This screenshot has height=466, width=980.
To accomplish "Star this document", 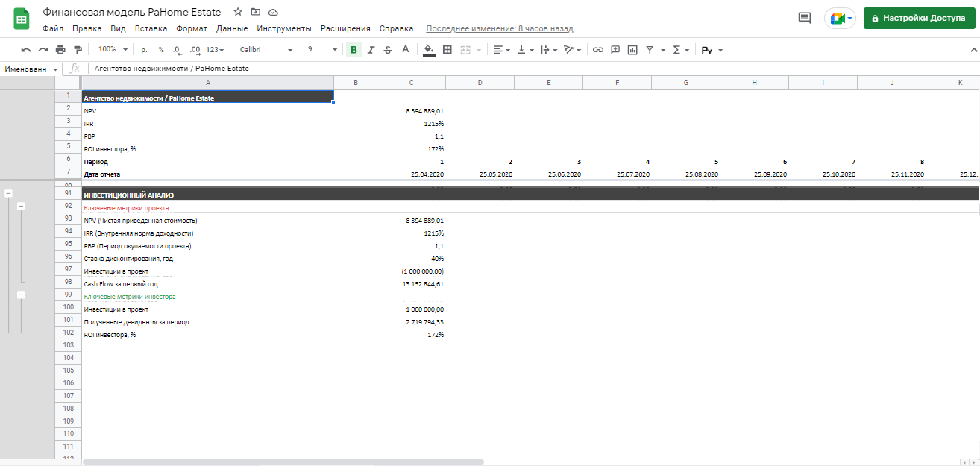I will coord(238,12).
